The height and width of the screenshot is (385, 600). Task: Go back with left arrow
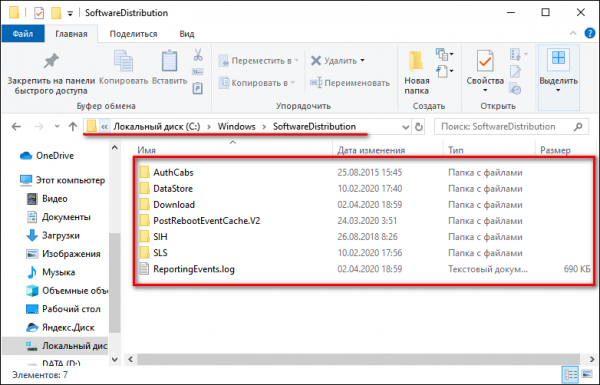16,126
